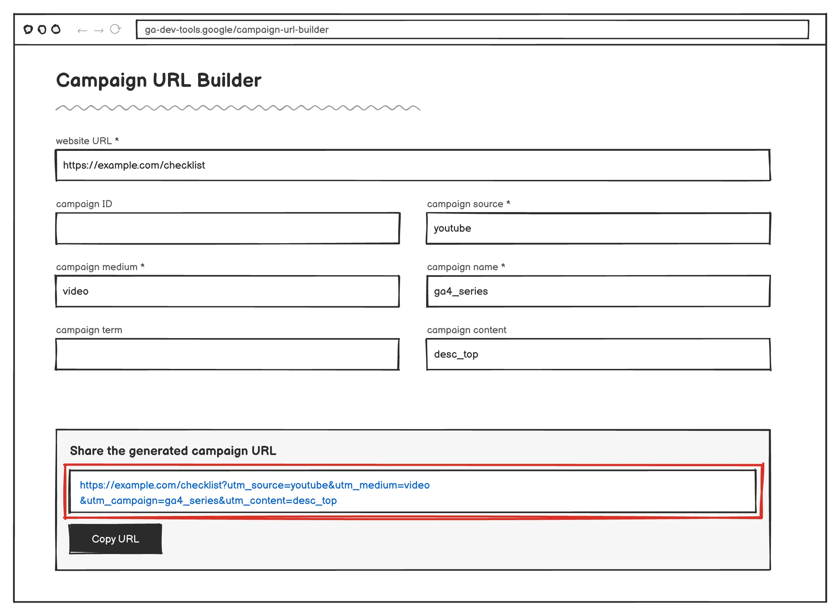The height and width of the screenshot is (616, 840).
Task: Click the campaign source field containing youtube
Action: point(598,229)
